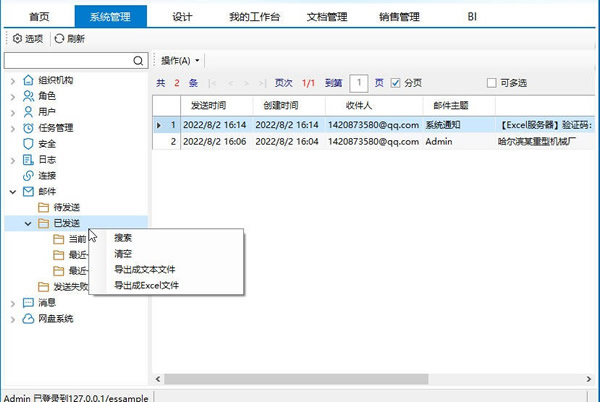Image resolution: width=600 pixels, height=402 pixels.
Task: Click the 刷新 refresh icon
Action: (60, 38)
